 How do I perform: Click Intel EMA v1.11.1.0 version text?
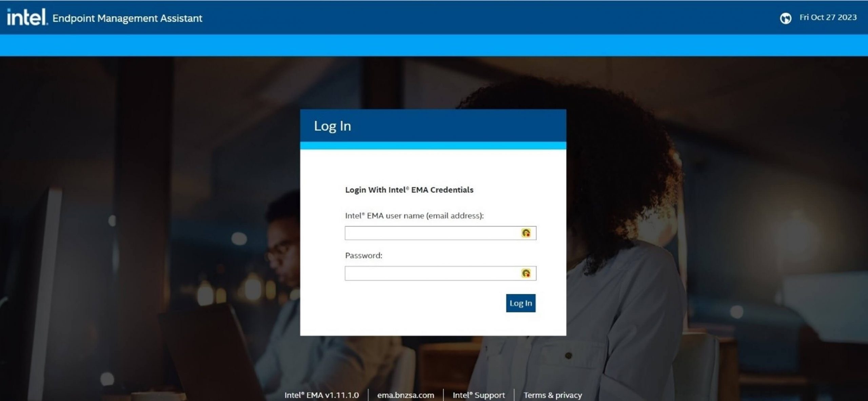click(321, 395)
